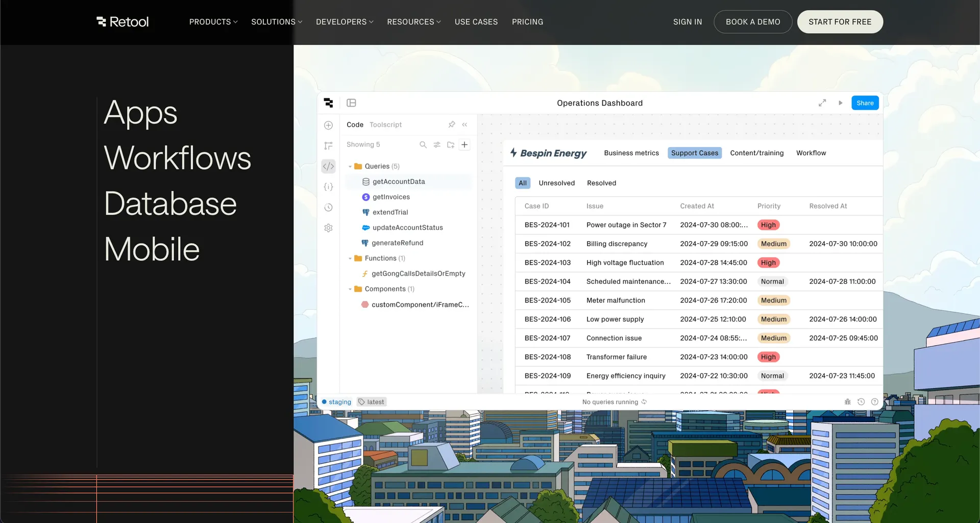Open the history clock icon in sidebar

point(328,207)
